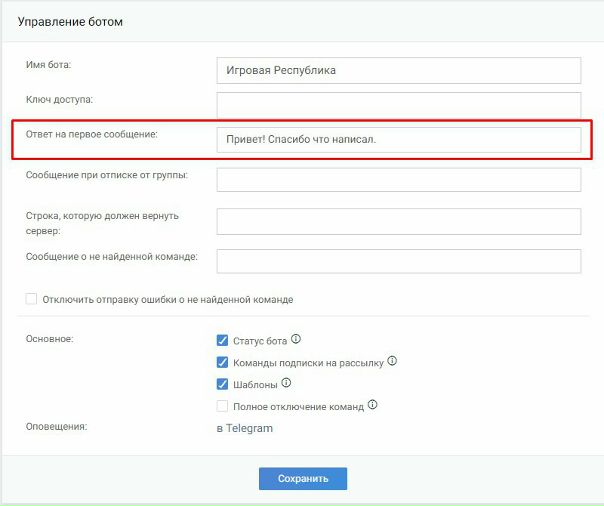Select Сообщение при отписке от группы field

(x=398, y=179)
